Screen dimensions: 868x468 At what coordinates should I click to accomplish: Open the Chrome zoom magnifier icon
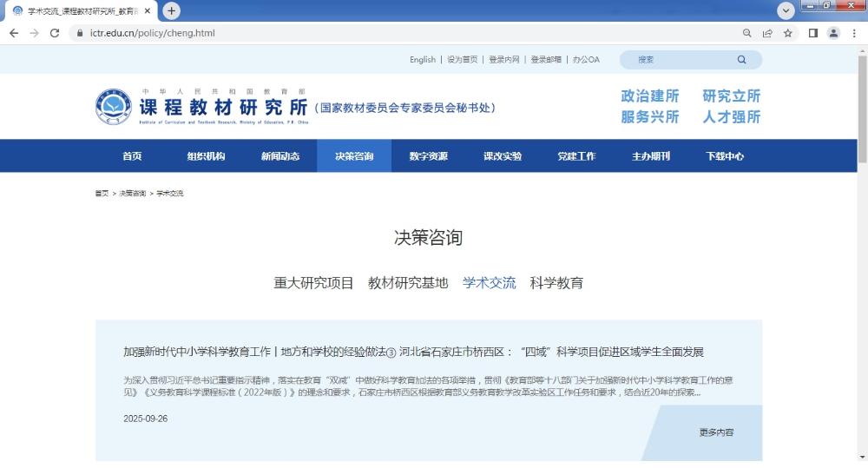coord(746,33)
